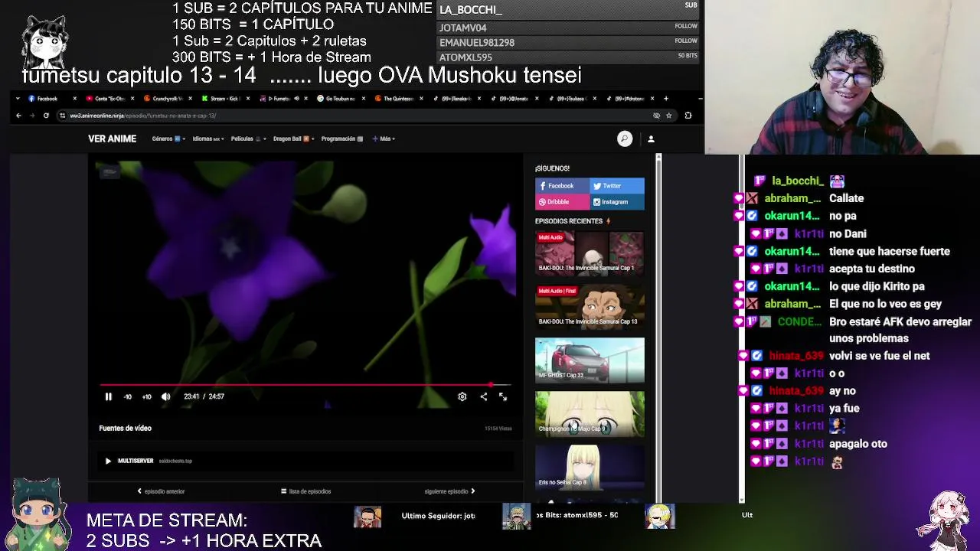Click JOTAMV04 in the follower list
980x551 pixels.
coord(463,28)
